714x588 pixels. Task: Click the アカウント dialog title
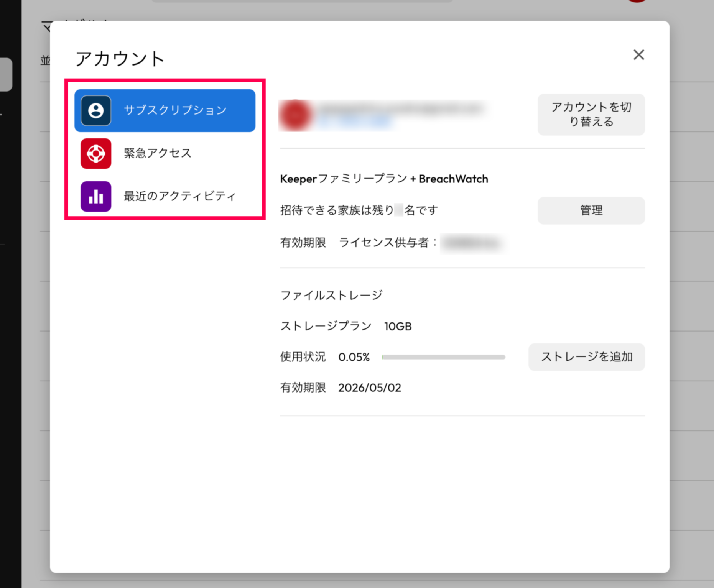[x=120, y=59]
